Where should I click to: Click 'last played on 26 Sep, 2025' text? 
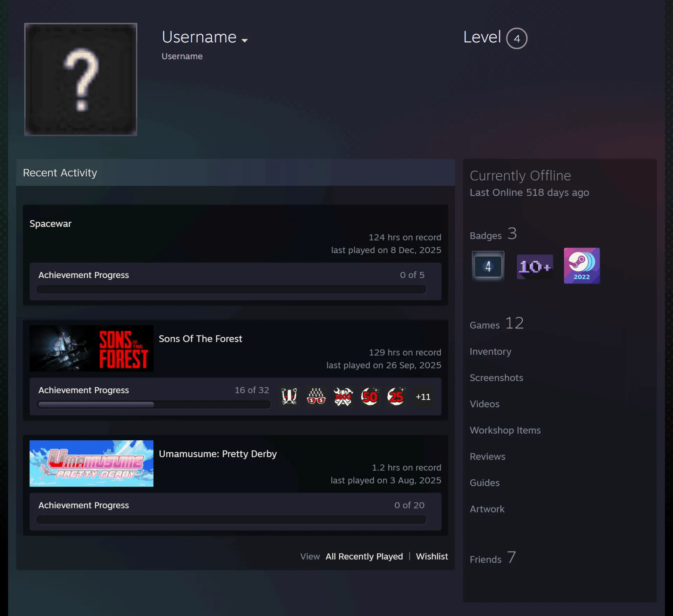point(384,365)
